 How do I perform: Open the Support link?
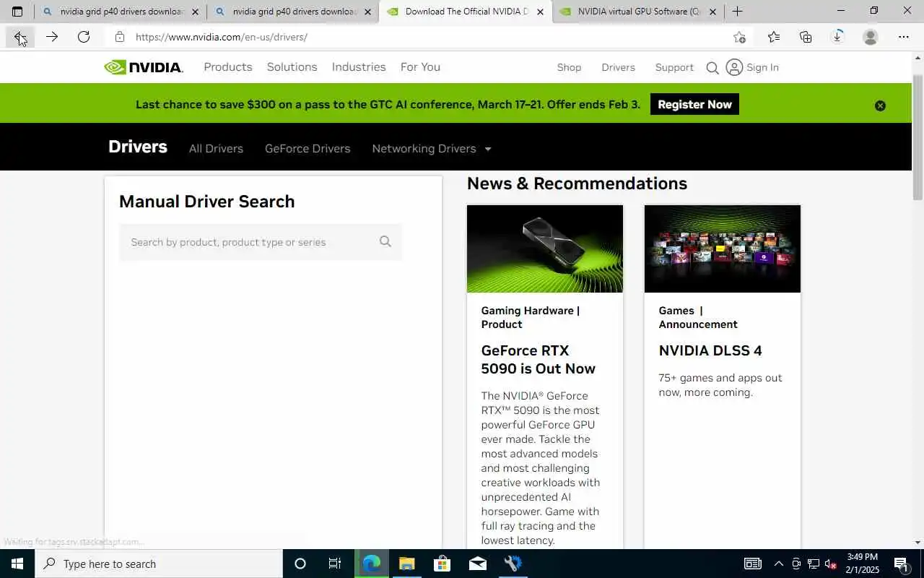tap(674, 67)
